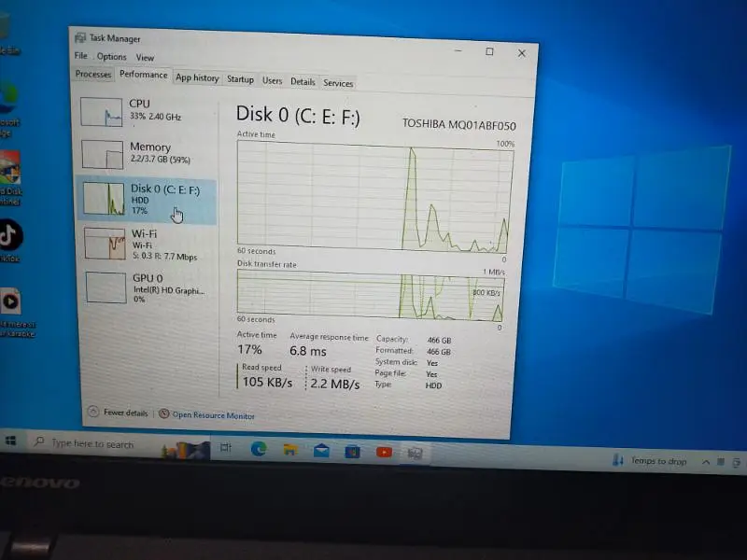Switch to the Processes tab
This screenshot has height=560, width=747.
tap(92, 75)
